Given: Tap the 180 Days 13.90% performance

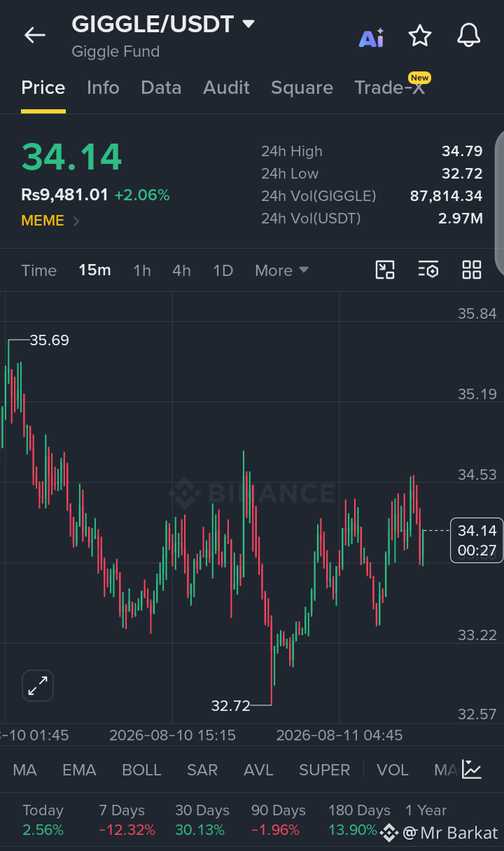Looking at the screenshot, I should click(359, 820).
